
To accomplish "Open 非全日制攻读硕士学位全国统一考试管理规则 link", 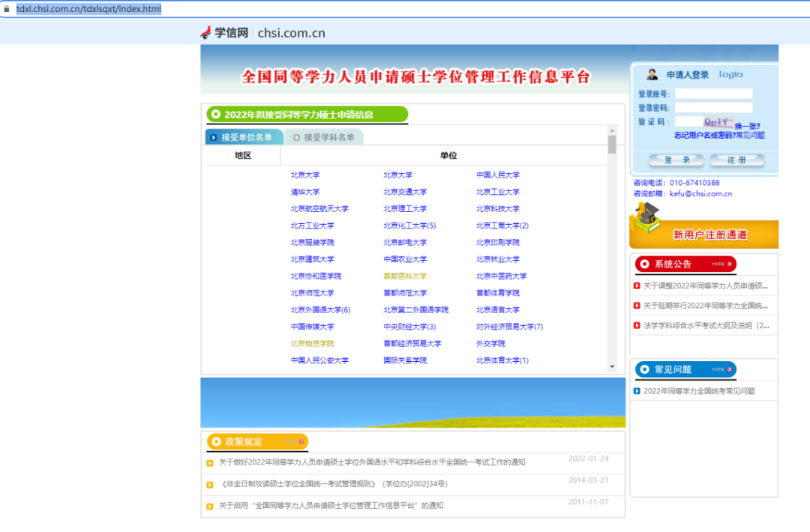I will pyautogui.click(x=333, y=484).
